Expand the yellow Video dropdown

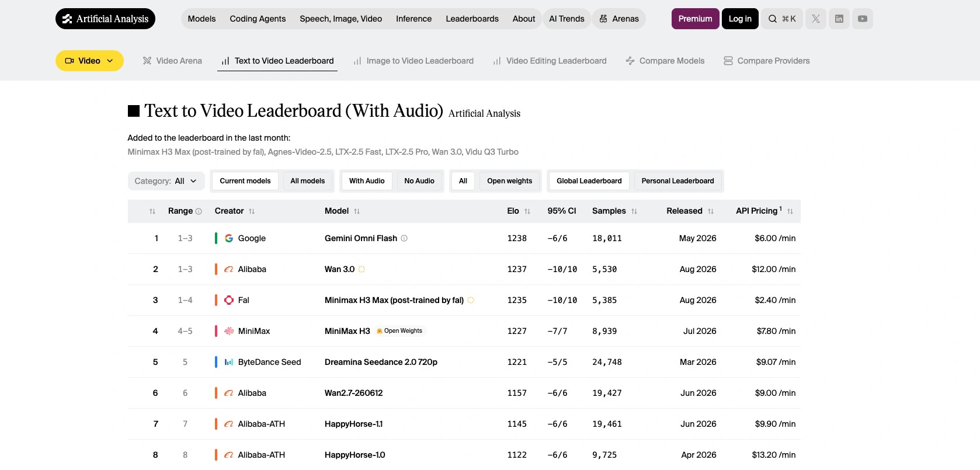(x=89, y=61)
